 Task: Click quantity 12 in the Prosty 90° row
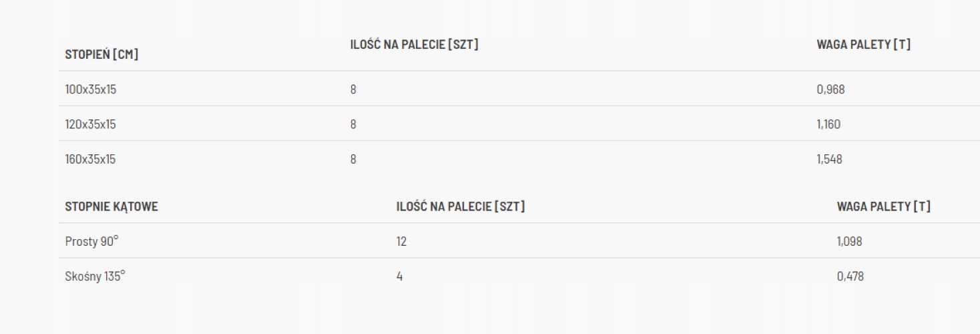(401, 241)
